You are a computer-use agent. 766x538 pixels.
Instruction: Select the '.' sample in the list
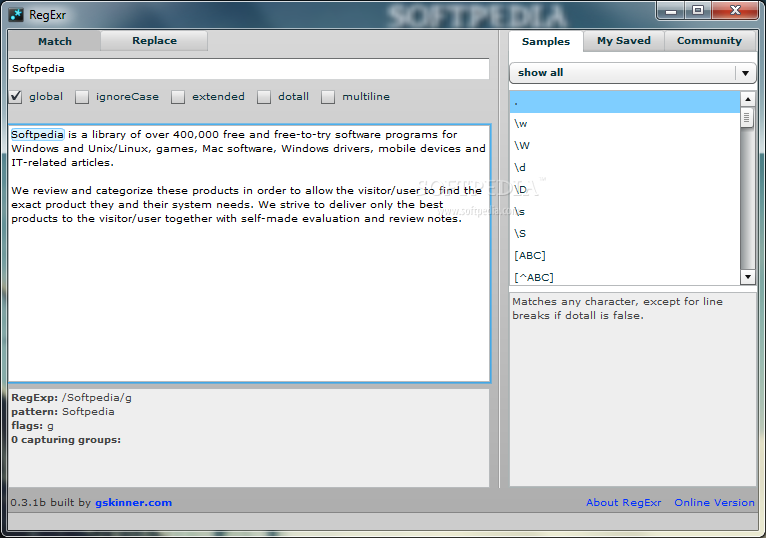[625, 102]
